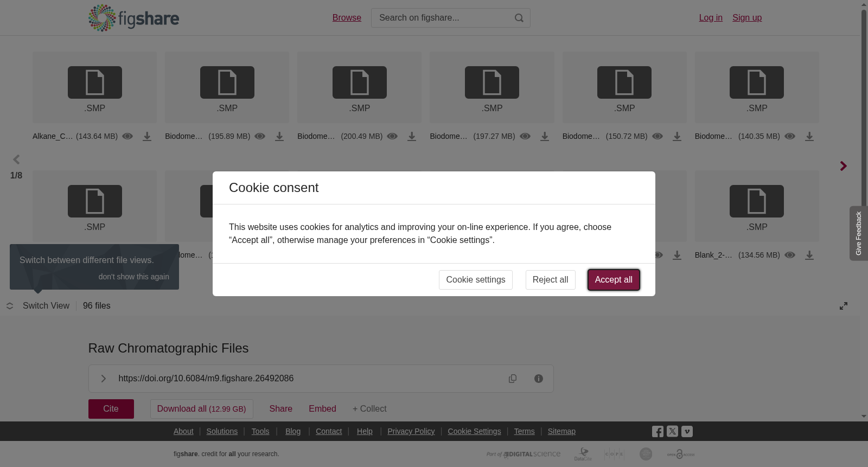Open figshare's Facebook page icon
Image resolution: width=868 pixels, height=467 pixels.
[x=658, y=432]
